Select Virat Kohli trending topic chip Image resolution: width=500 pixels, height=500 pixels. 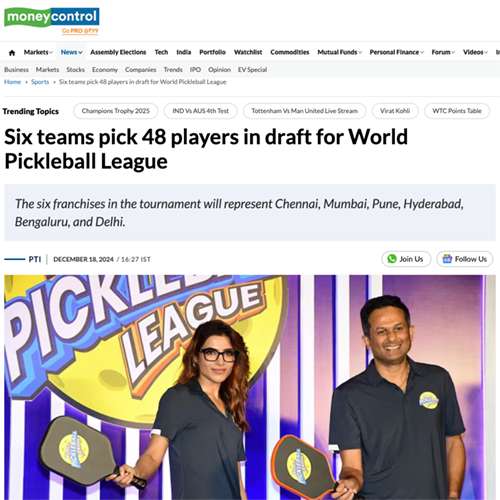click(x=395, y=111)
